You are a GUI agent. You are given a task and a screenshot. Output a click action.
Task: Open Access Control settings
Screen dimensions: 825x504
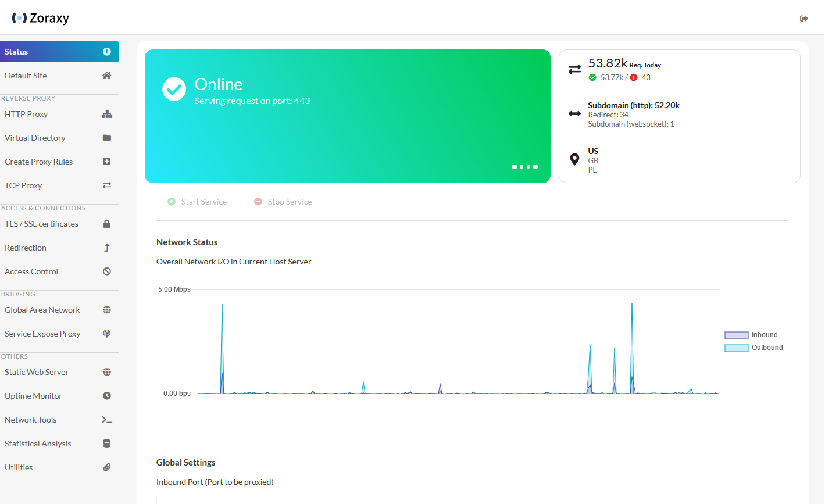coord(59,271)
